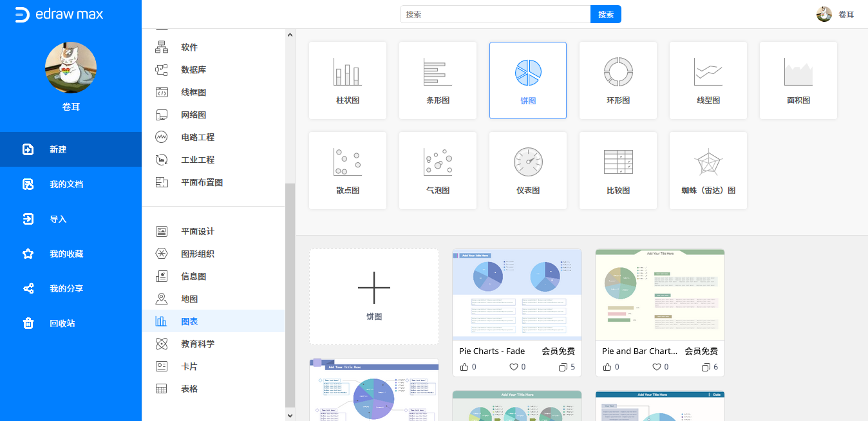Click the 卡片 card icon
This screenshot has width=868, height=421.
[x=162, y=366]
